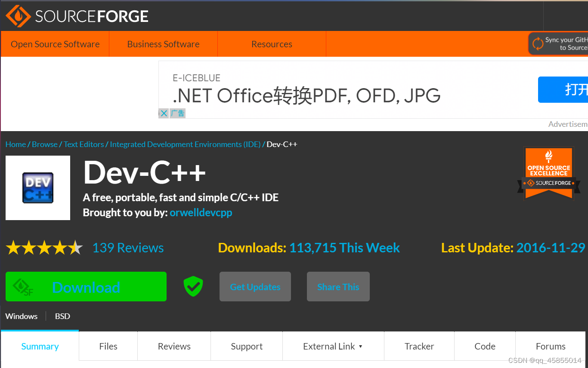Open the Reviews tab
Screen dimensions: 588x368
pyautogui.click(x=174, y=346)
